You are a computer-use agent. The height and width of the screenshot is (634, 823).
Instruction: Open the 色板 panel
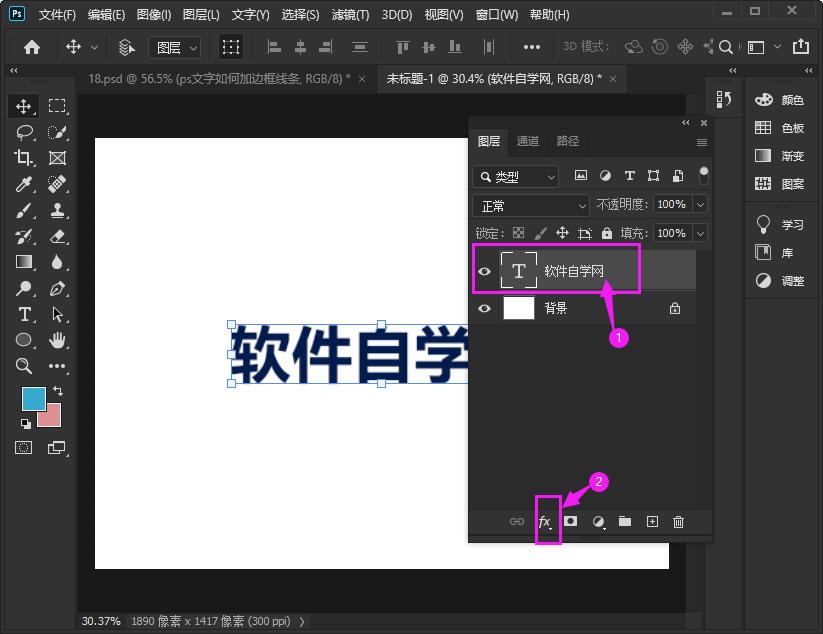point(780,128)
